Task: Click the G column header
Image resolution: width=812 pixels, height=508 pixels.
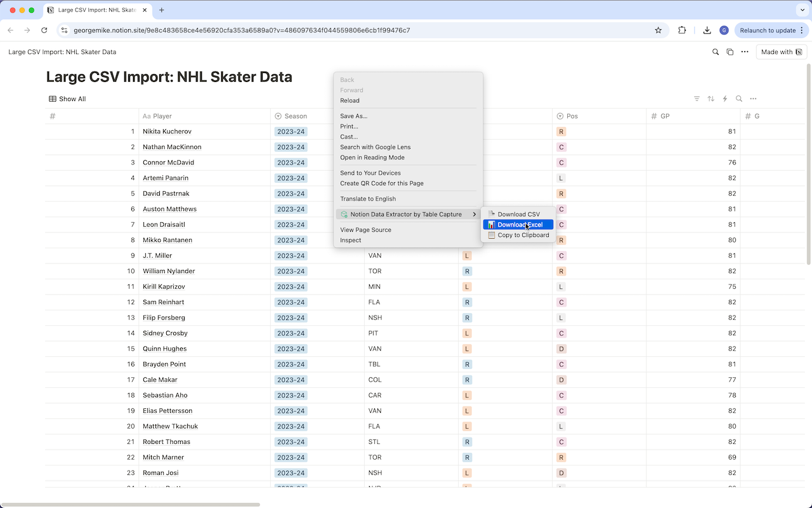Action: coord(773,116)
